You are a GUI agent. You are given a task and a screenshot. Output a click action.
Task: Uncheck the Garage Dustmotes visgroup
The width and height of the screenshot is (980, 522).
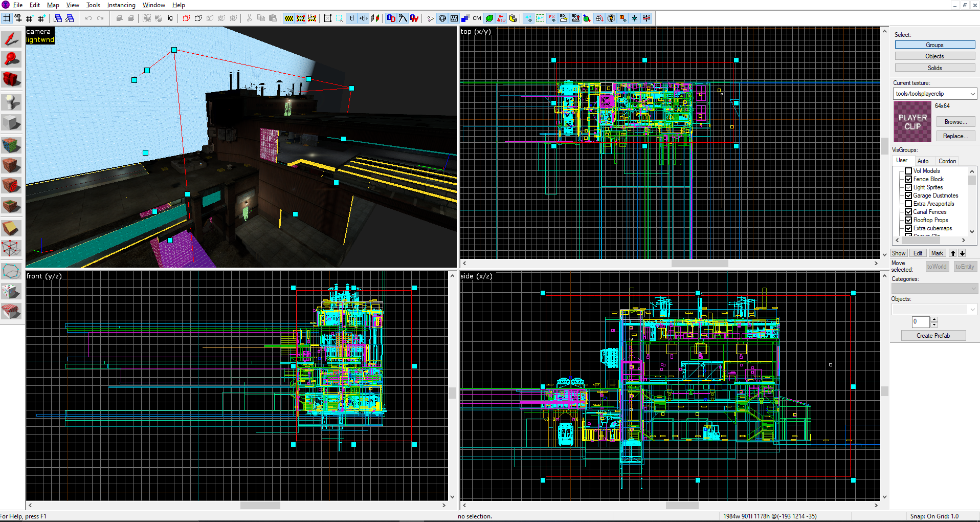(908, 195)
